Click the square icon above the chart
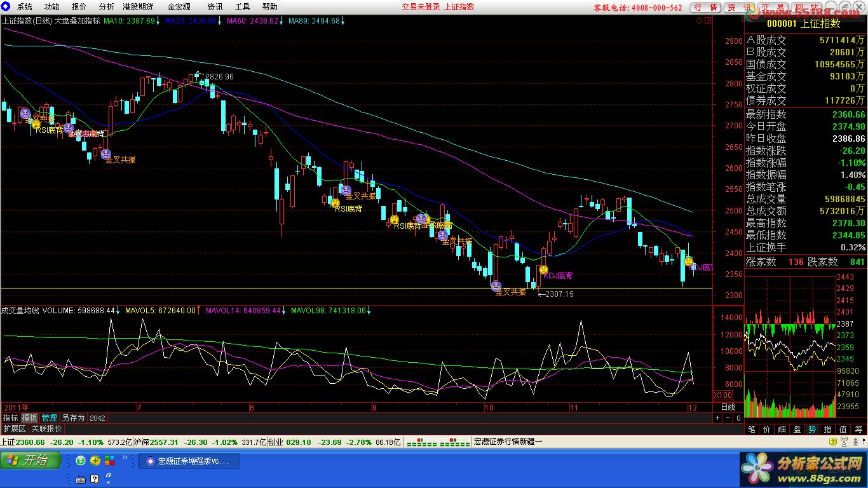Image resolution: width=868 pixels, height=488 pixels. click(707, 20)
